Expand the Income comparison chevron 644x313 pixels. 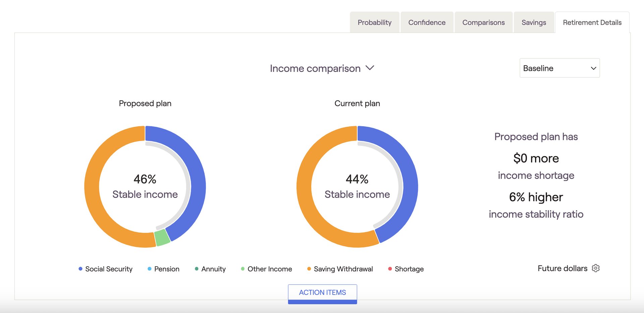tap(370, 68)
